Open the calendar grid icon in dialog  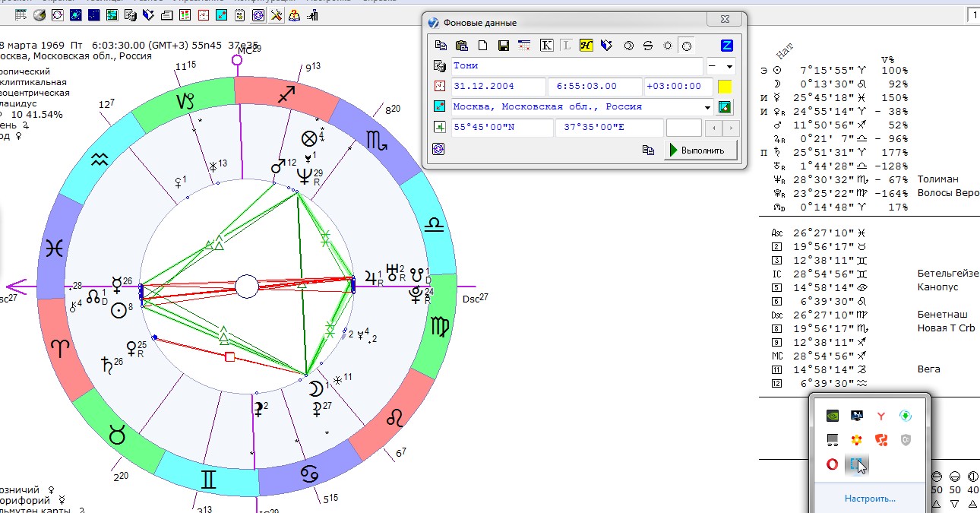pos(524,46)
